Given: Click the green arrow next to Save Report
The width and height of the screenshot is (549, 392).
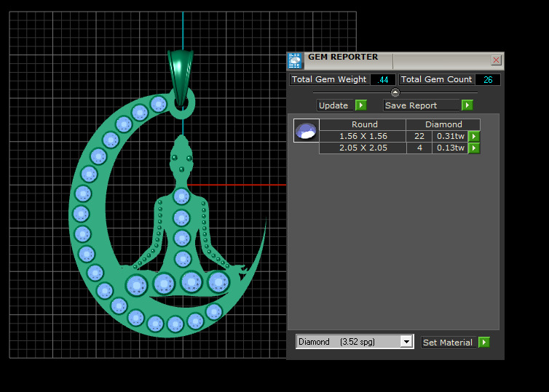Looking at the screenshot, I should tap(467, 105).
